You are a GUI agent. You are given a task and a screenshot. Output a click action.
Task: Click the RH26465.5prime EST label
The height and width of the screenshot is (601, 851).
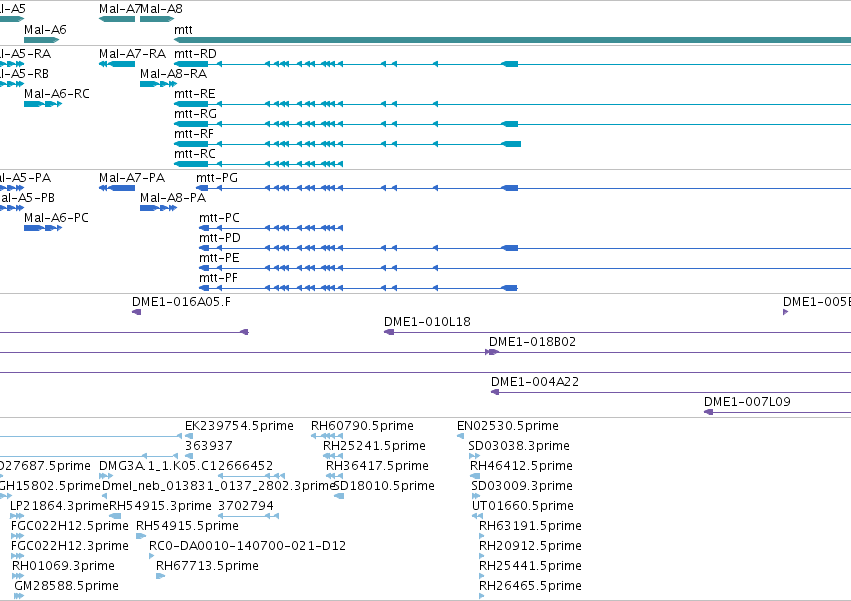530,586
